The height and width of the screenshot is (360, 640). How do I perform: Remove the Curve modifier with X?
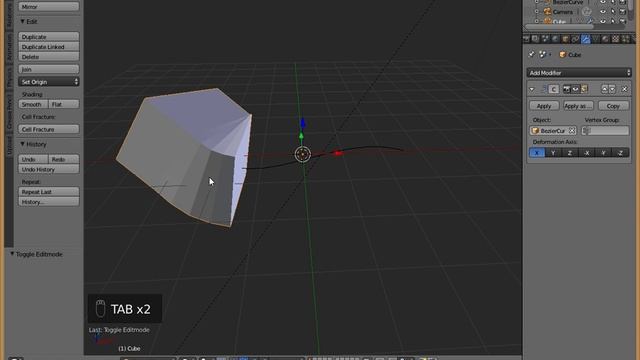624,89
